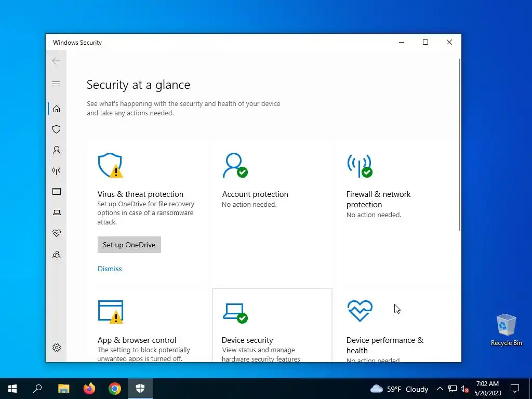Click Windows Security taskbar shield icon

coord(140,389)
